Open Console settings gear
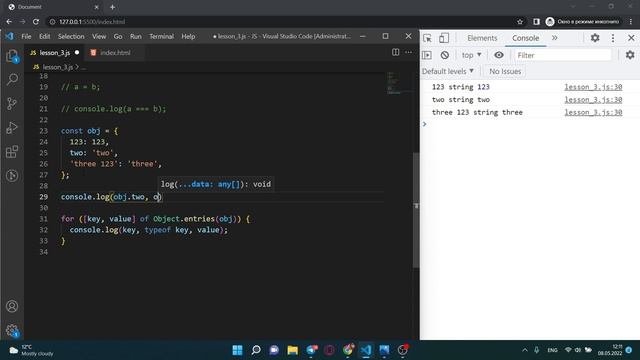Viewport: 640px width, 360px height. (630, 55)
